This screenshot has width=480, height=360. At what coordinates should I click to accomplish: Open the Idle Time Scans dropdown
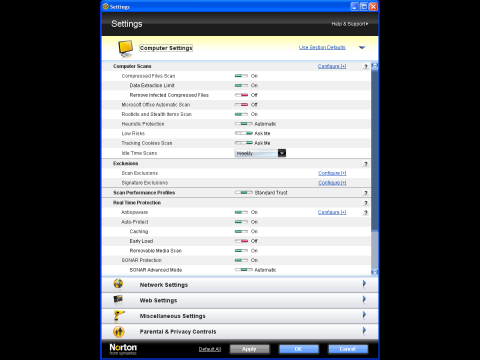(x=261, y=153)
